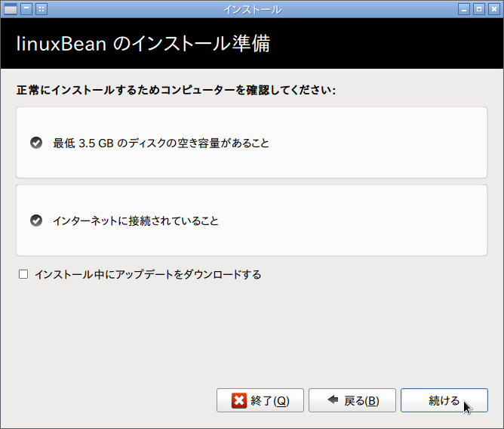Viewport: 504px width, 429px height.
Task: Select the text 最低 3.5 GB のディスクの空き容量があること
Action: point(161,143)
